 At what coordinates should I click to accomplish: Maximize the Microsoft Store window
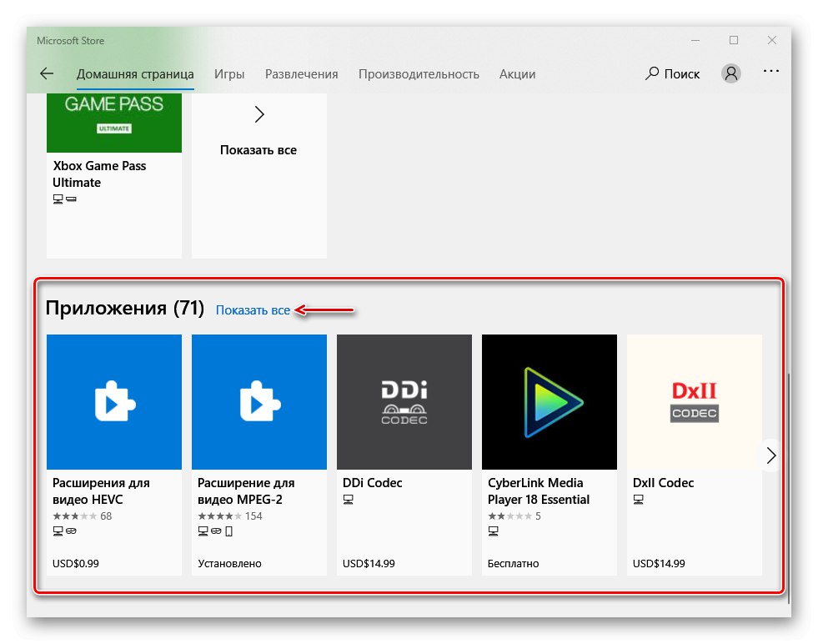734,40
